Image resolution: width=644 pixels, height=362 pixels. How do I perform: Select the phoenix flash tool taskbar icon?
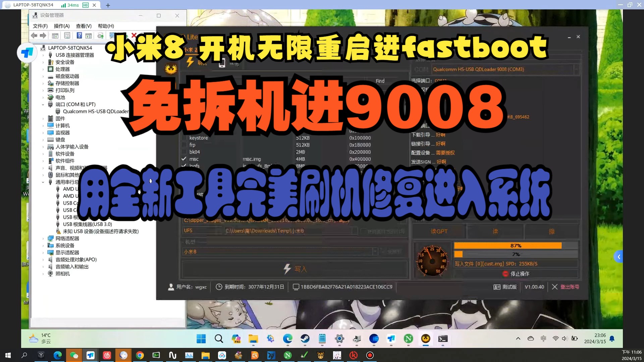[426, 339]
